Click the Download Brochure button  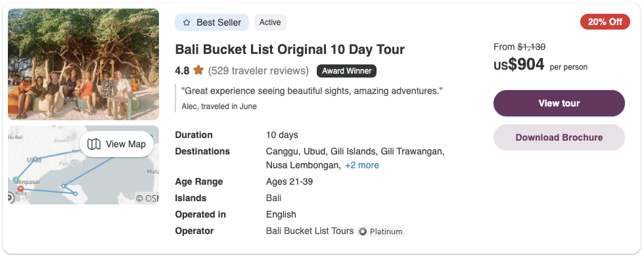[x=559, y=137]
